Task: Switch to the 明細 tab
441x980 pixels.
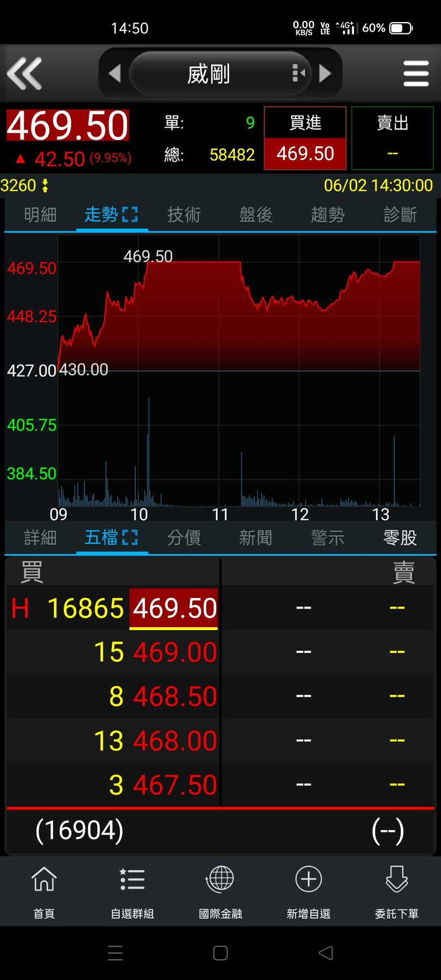Action: click(40, 215)
